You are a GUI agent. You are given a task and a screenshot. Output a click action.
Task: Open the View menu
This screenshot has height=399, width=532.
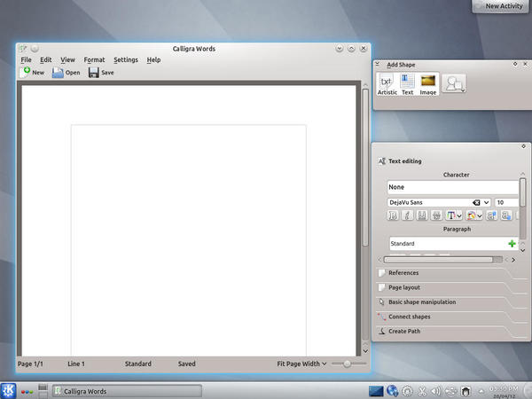(67, 60)
